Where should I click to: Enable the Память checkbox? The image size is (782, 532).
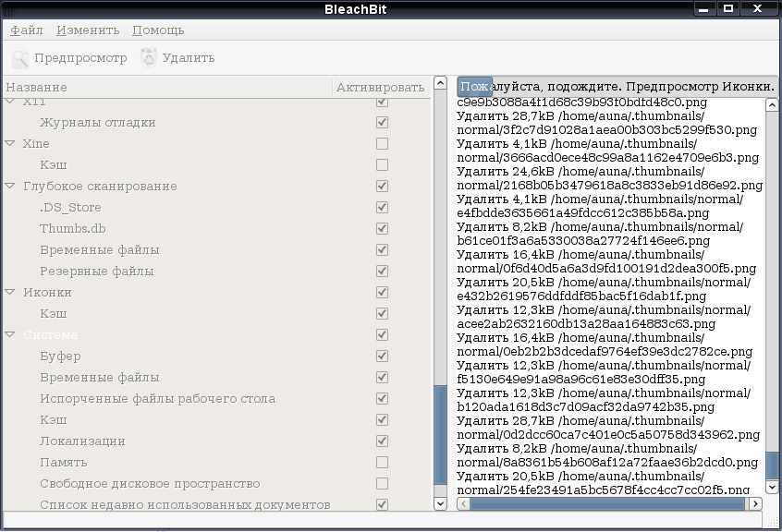(382, 463)
